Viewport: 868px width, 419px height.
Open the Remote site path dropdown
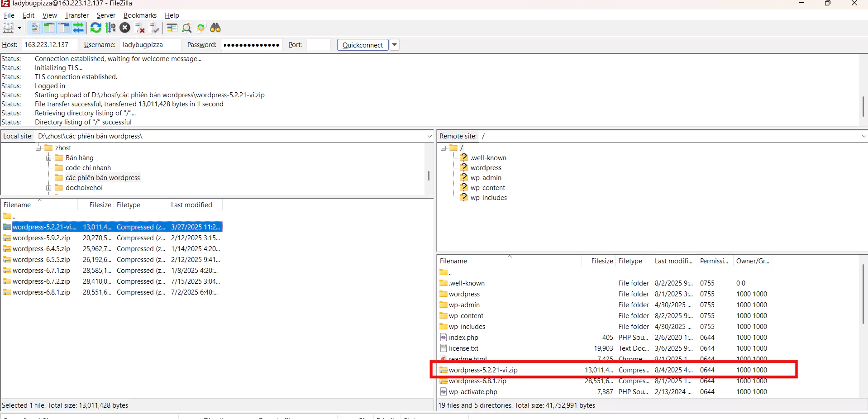(x=863, y=136)
